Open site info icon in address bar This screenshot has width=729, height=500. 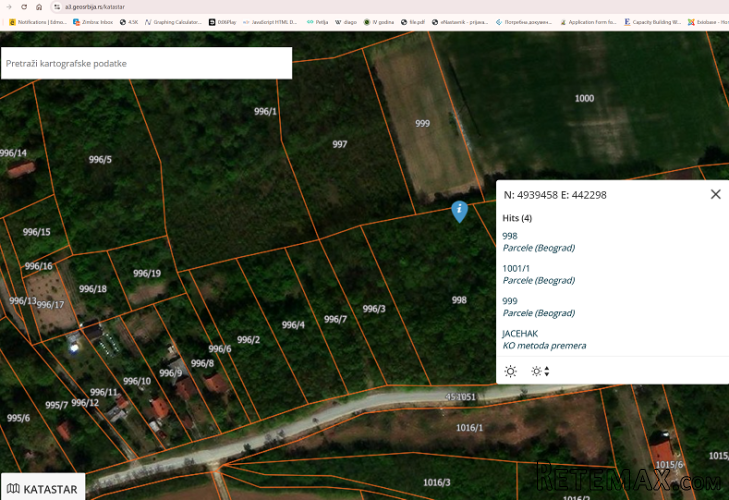click(x=57, y=7)
